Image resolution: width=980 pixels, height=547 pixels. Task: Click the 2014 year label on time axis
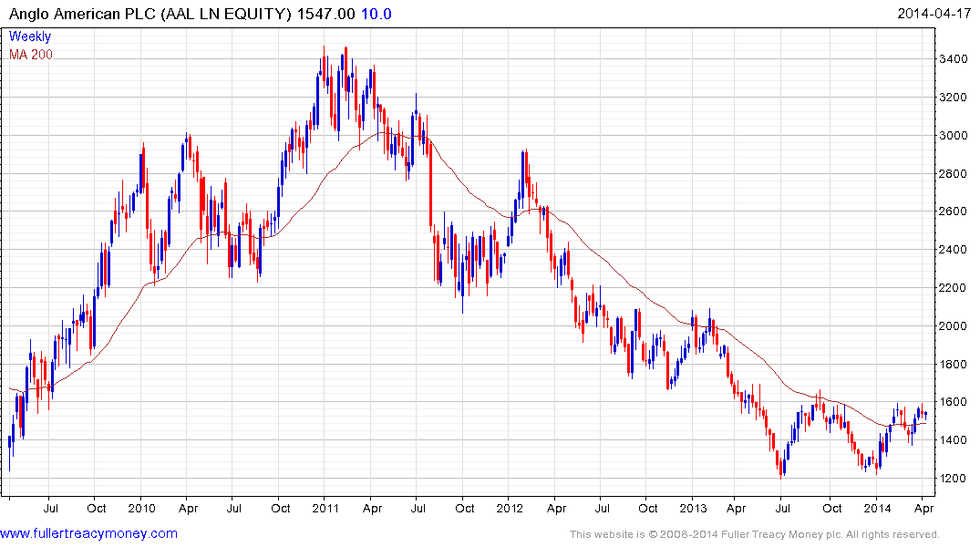click(x=878, y=508)
